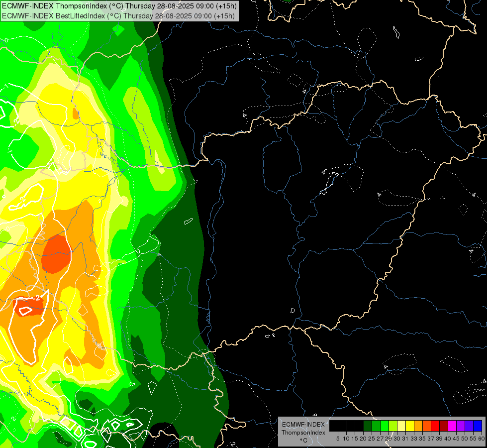Click the legend tick value 35
Screen dimensions: 487x448
(x=422, y=439)
